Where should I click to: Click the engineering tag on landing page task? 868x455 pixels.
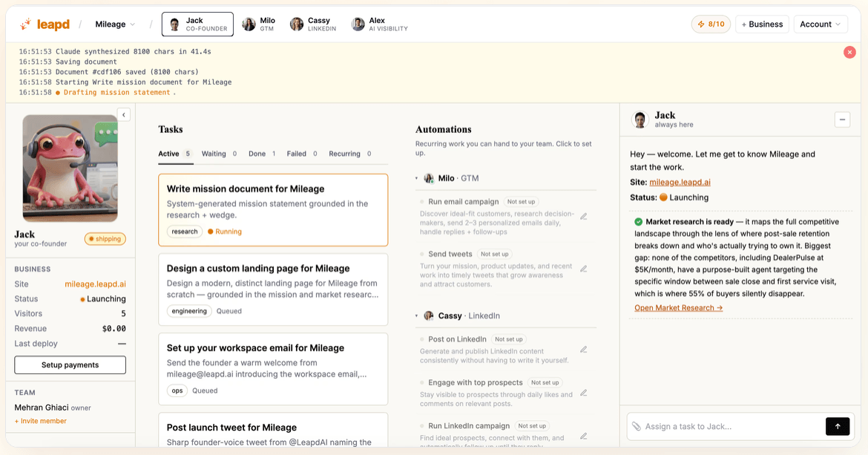click(x=189, y=311)
